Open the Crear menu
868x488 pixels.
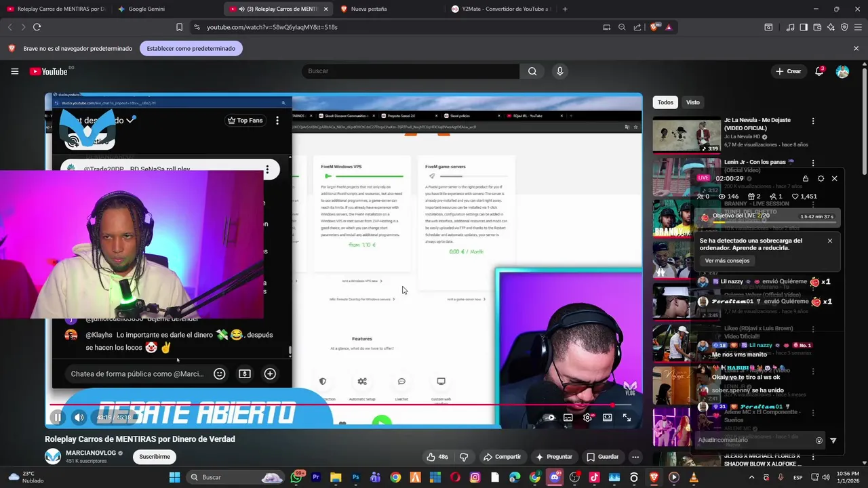pos(789,71)
